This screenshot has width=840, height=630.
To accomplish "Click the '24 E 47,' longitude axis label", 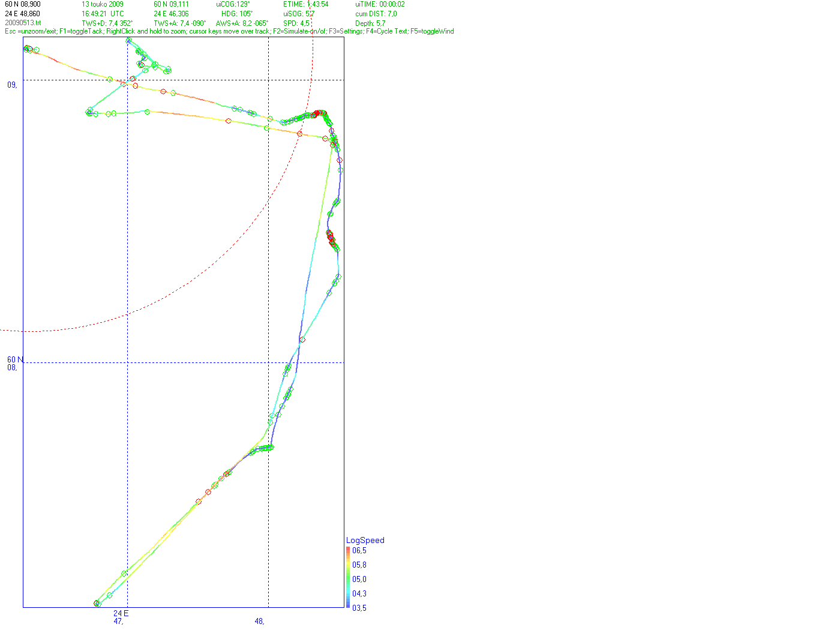I will (121, 617).
